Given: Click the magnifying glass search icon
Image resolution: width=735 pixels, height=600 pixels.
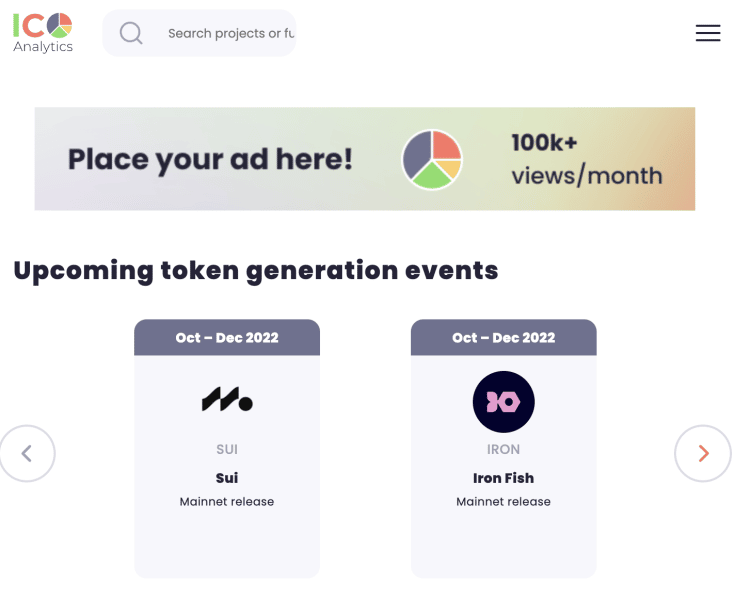Looking at the screenshot, I should tap(131, 33).
